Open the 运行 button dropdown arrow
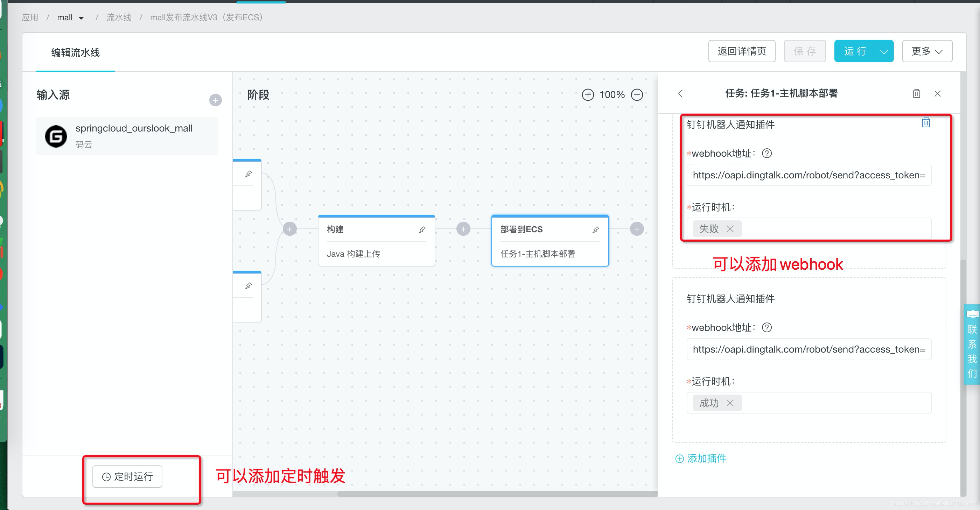 click(883, 51)
